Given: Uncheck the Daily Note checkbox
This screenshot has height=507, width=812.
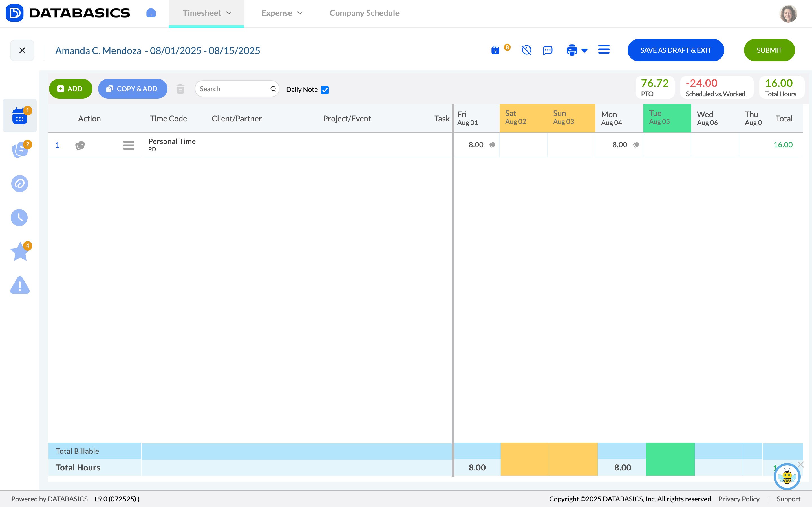Looking at the screenshot, I should (x=325, y=90).
